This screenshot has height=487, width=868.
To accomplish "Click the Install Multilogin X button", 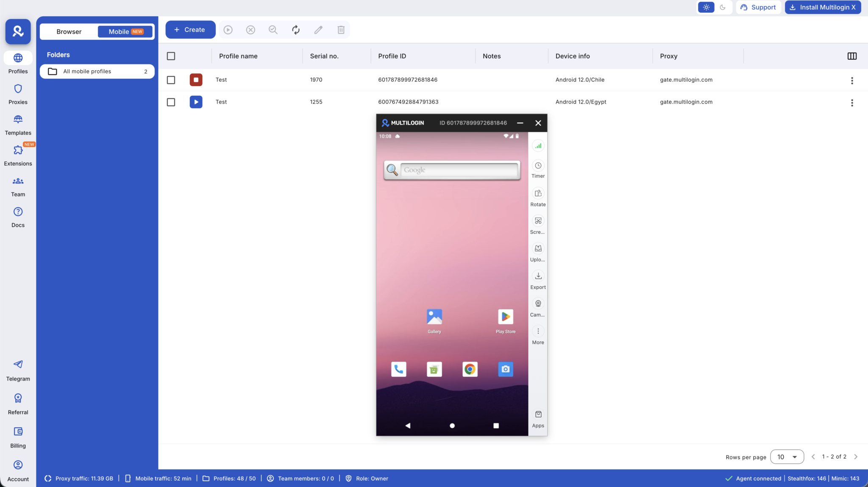I will pyautogui.click(x=823, y=7).
